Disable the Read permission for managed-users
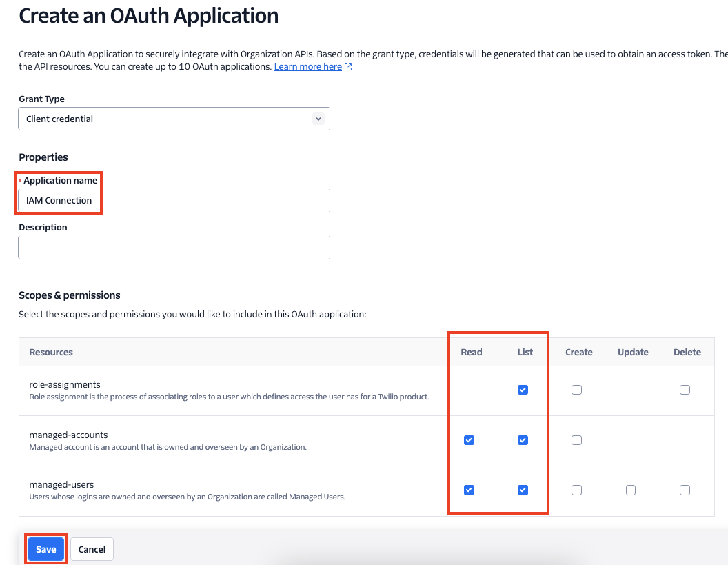This screenshot has height=565, width=728. coord(469,490)
